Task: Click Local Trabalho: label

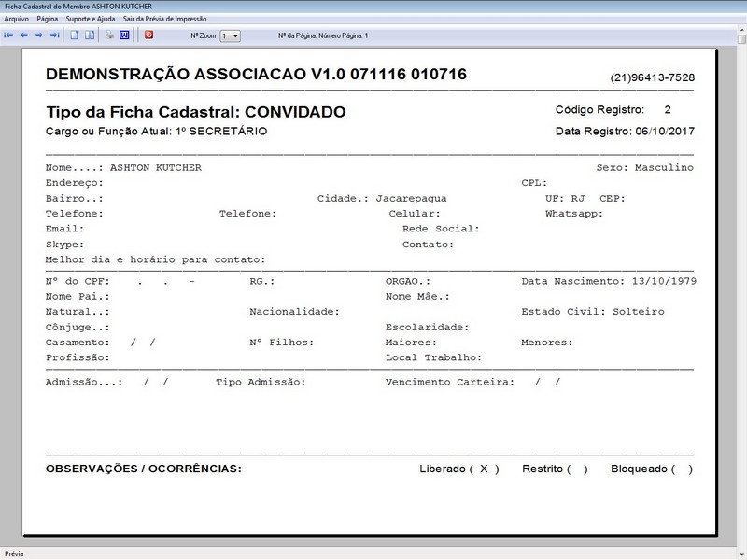Action: 433,358
